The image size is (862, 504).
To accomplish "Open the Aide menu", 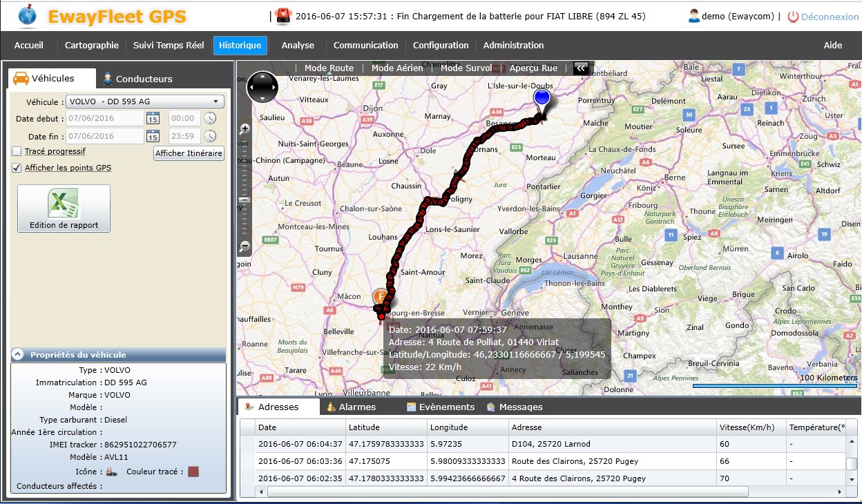I will 833,46.
